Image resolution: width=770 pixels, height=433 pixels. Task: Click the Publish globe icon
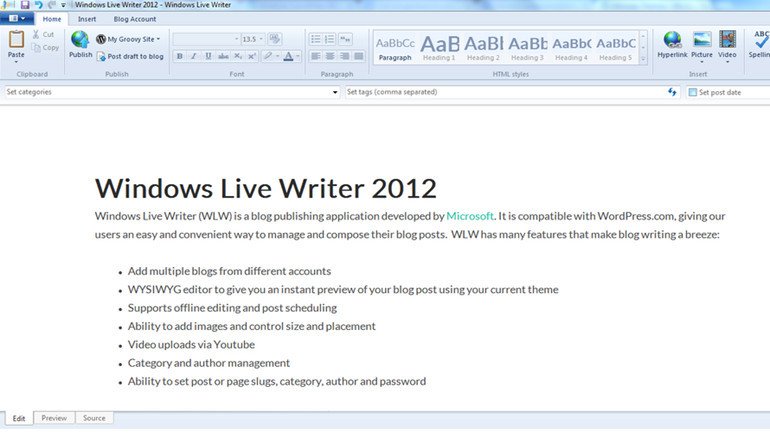[x=80, y=40]
